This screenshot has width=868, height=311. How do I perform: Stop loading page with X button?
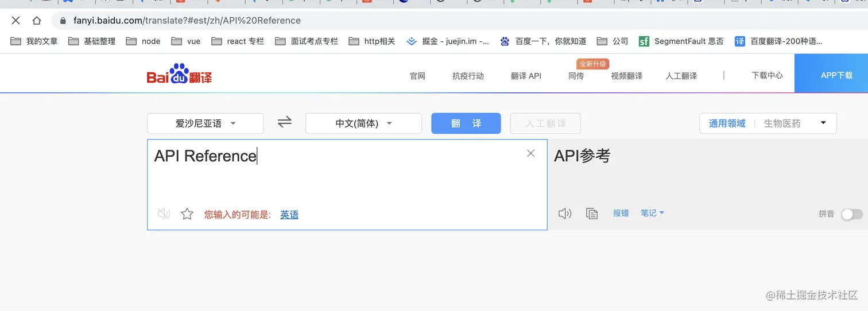15,21
